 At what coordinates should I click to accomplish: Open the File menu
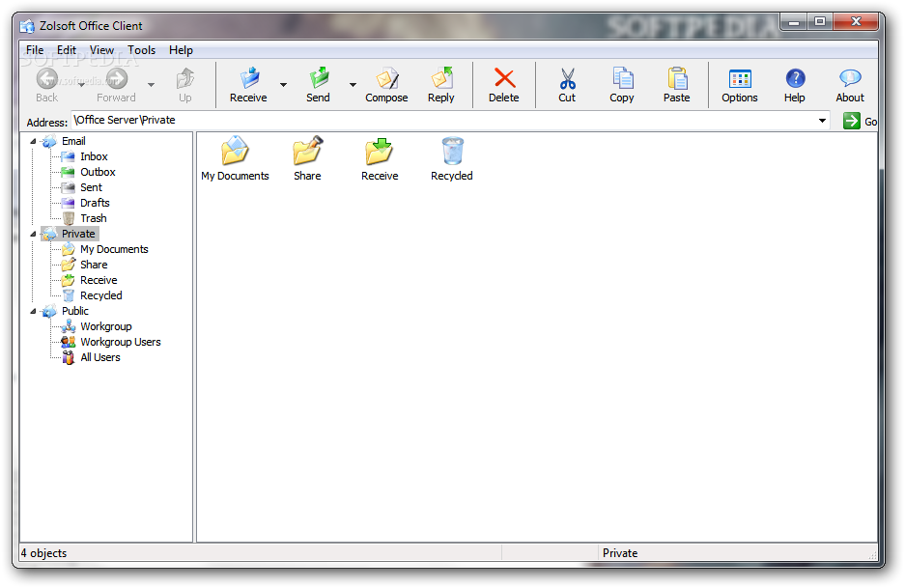35,50
